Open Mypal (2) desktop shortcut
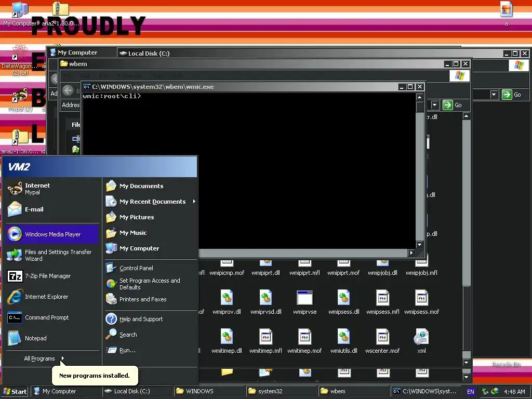Image resolution: width=532 pixels, height=399 pixels. (20, 100)
